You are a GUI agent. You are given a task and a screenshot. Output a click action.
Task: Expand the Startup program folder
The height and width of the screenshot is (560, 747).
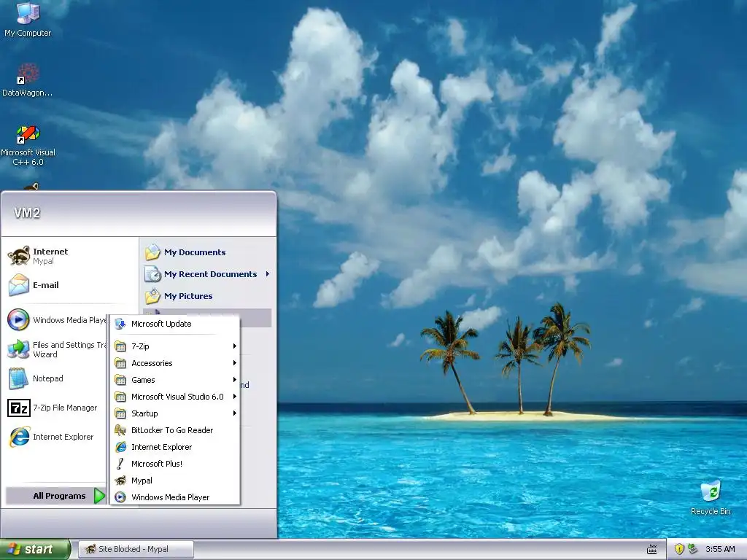[x=175, y=413]
